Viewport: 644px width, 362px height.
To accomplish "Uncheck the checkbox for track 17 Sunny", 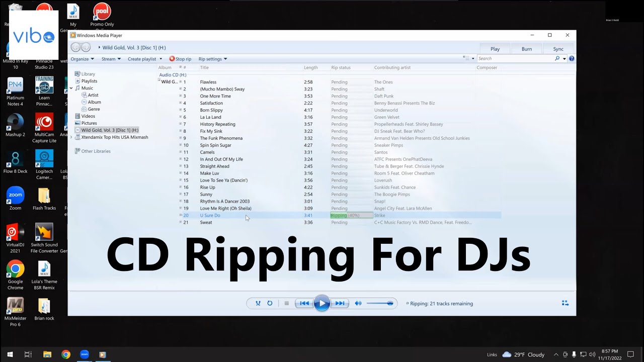I will pos(181,194).
